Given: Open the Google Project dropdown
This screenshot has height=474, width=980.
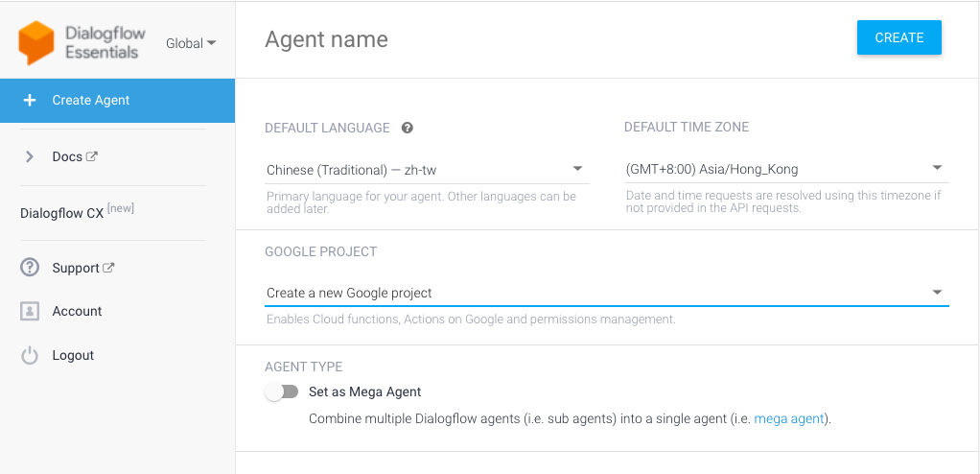Looking at the screenshot, I should pos(607,293).
